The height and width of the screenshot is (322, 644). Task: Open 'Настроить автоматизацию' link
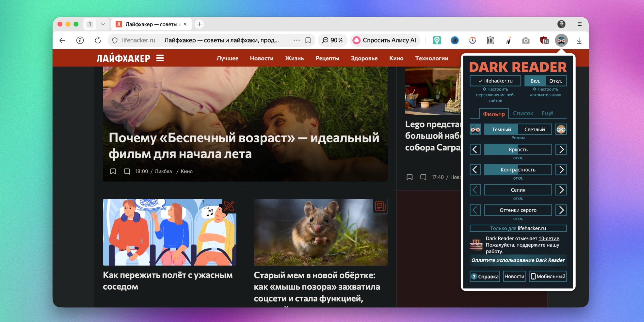545,92
